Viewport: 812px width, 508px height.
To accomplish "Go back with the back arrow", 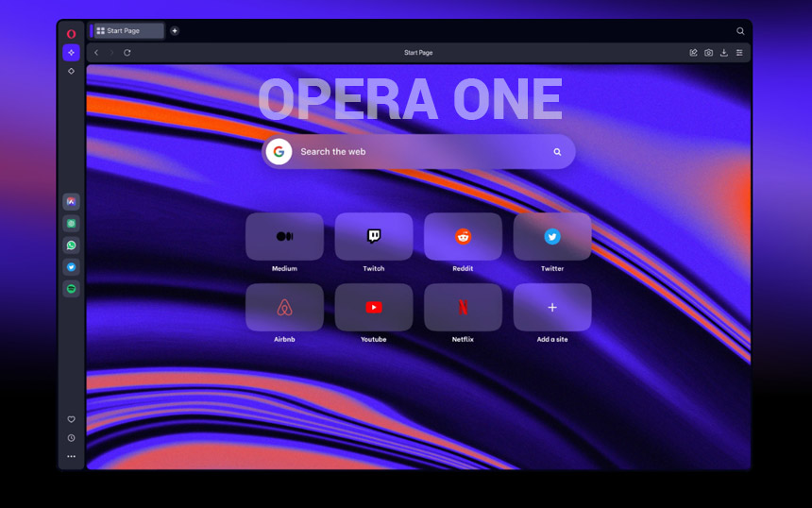I will point(96,53).
